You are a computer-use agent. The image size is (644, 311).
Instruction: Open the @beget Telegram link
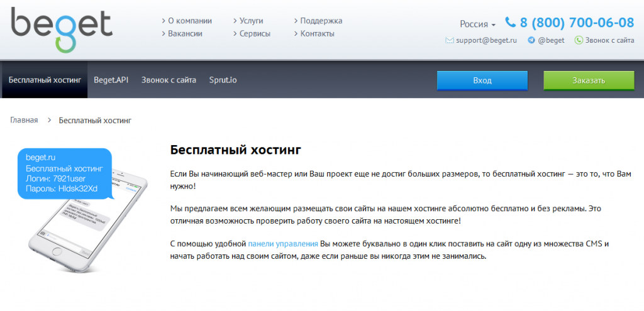click(x=551, y=41)
